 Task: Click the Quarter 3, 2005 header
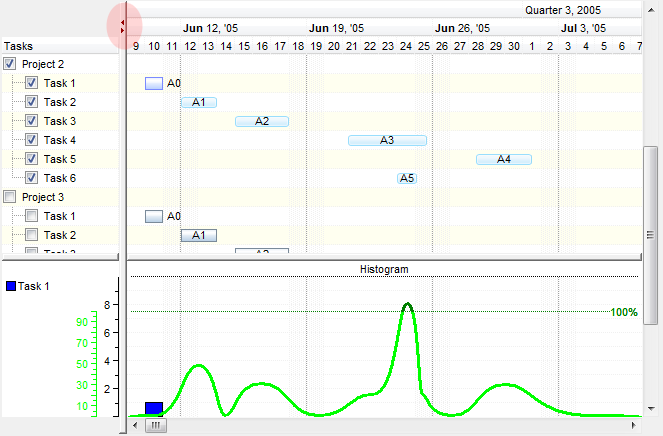[563, 9]
